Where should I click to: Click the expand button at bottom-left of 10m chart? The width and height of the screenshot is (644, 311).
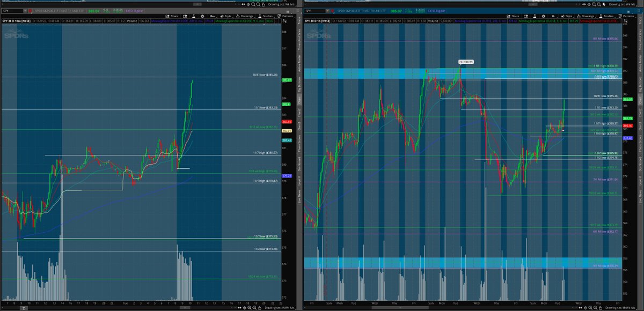pos(24,308)
